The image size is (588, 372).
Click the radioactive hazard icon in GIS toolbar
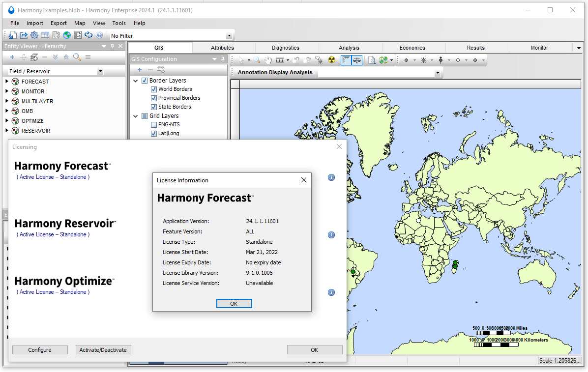[331, 59]
